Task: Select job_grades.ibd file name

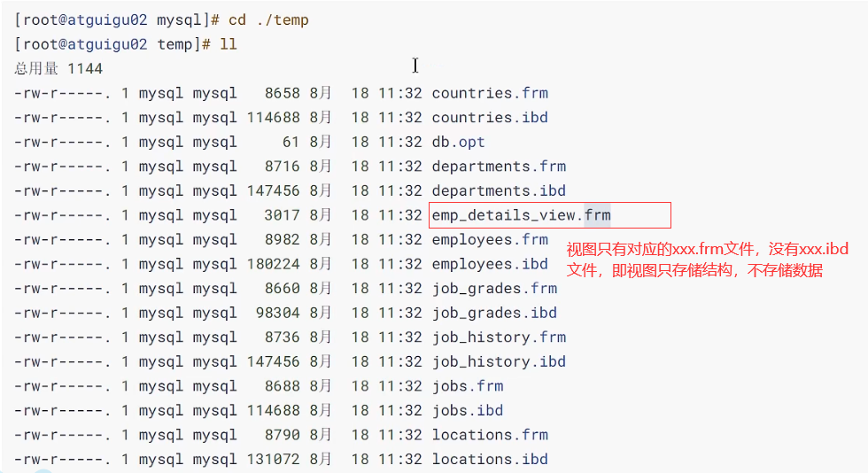Action: (x=494, y=313)
